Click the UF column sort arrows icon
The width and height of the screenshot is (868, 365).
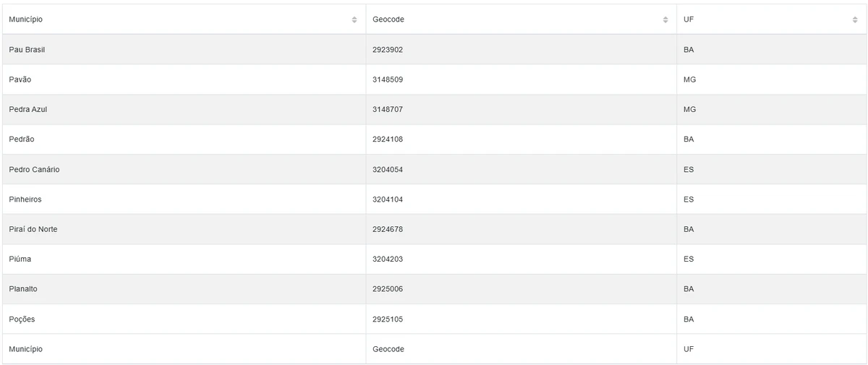click(855, 20)
